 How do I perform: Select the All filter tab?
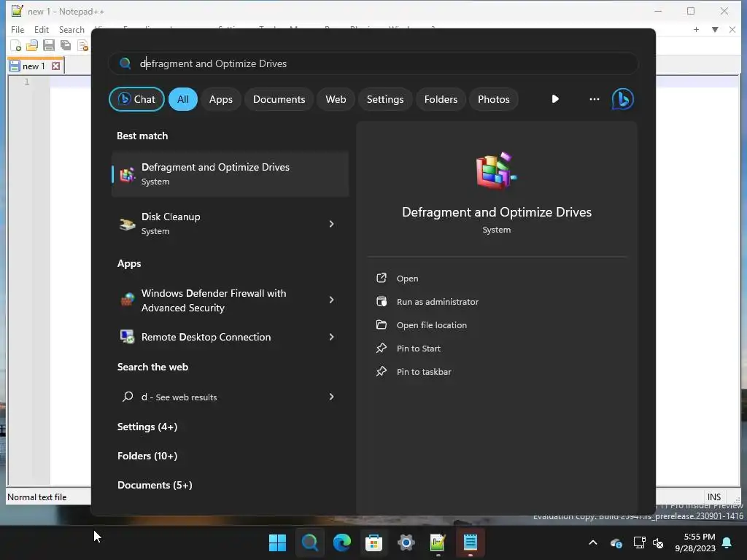[183, 99]
